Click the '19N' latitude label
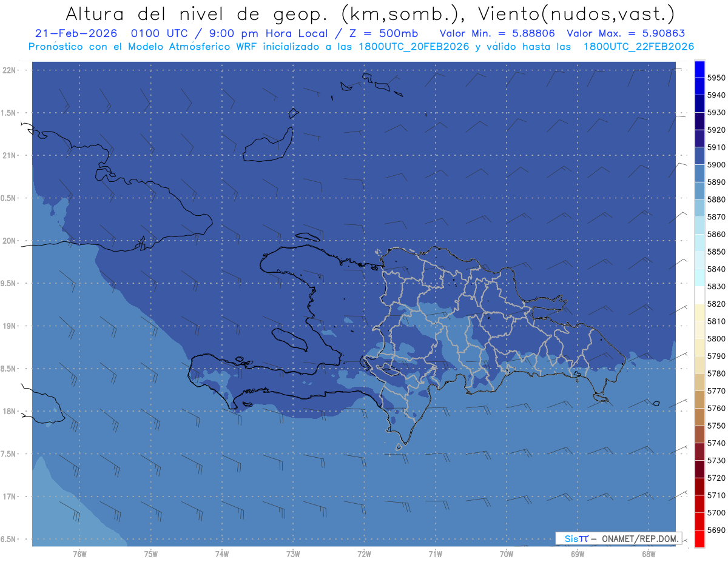Viewport: 728px width, 562px height. pyautogui.click(x=10, y=326)
